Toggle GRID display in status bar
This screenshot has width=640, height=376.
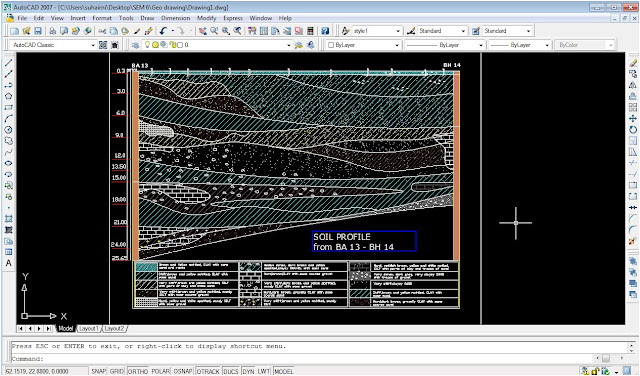[x=117, y=371]
